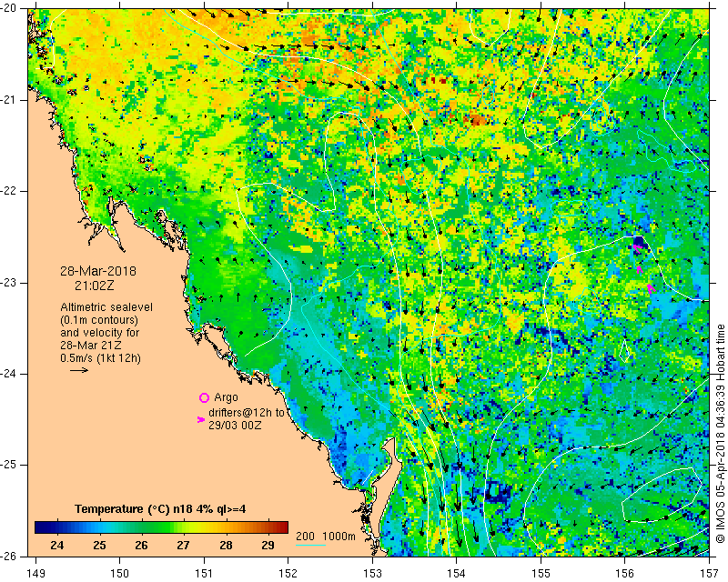Select the northernmost magenta drifter marker on map
This screenshot has width=728, height=582.
click(x=638, y=249)
